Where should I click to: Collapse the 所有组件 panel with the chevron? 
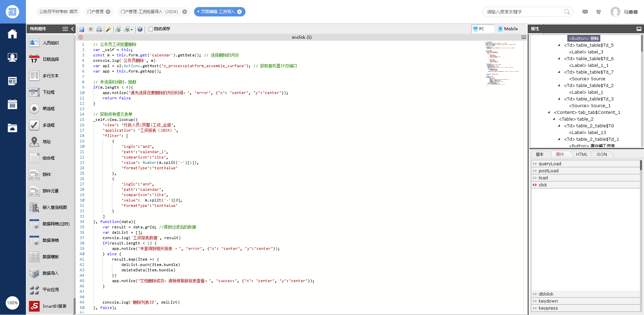[x=72, y=29]
